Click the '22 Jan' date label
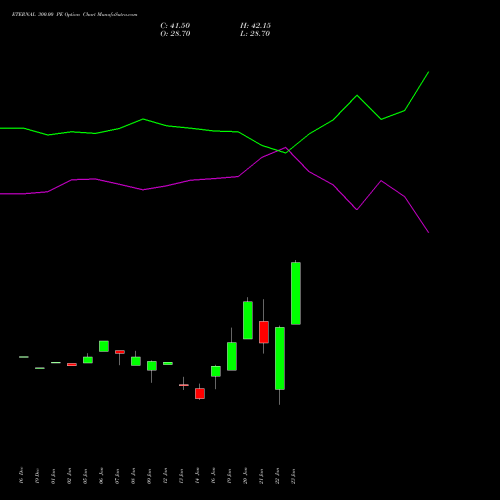500x500 pixels. click(277, 475)
